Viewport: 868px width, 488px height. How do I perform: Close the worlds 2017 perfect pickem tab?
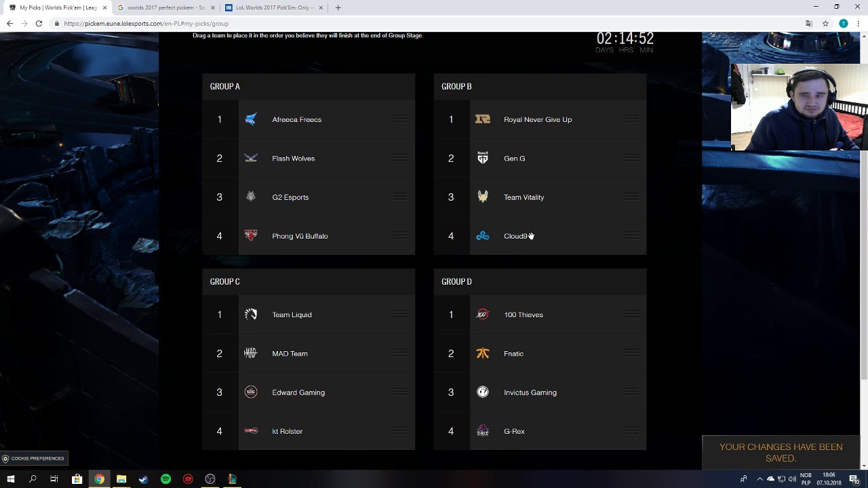(213, 7)
